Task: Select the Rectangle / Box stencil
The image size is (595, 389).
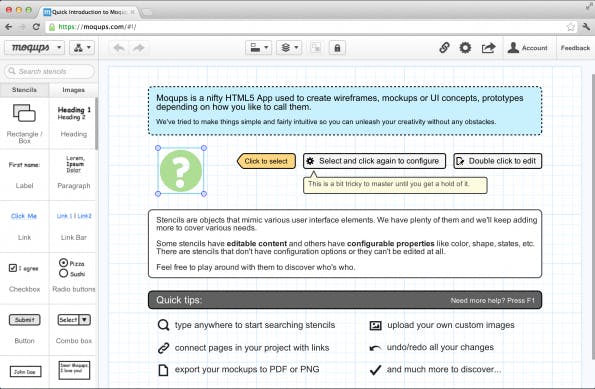Action: coord(24,123)
